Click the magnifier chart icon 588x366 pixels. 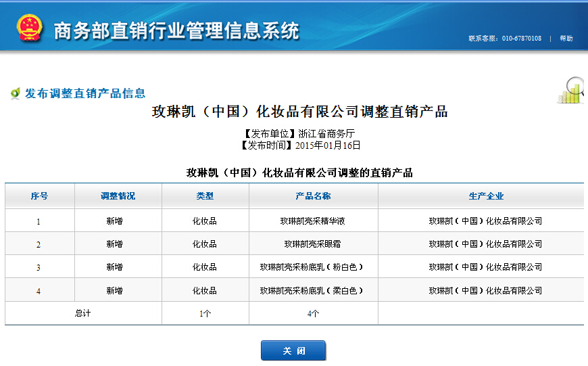click(x=571, y=91)
